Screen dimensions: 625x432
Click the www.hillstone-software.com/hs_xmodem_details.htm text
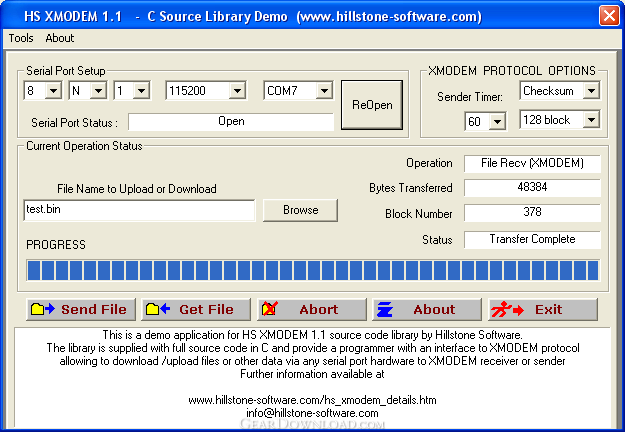tap(312, 400)
